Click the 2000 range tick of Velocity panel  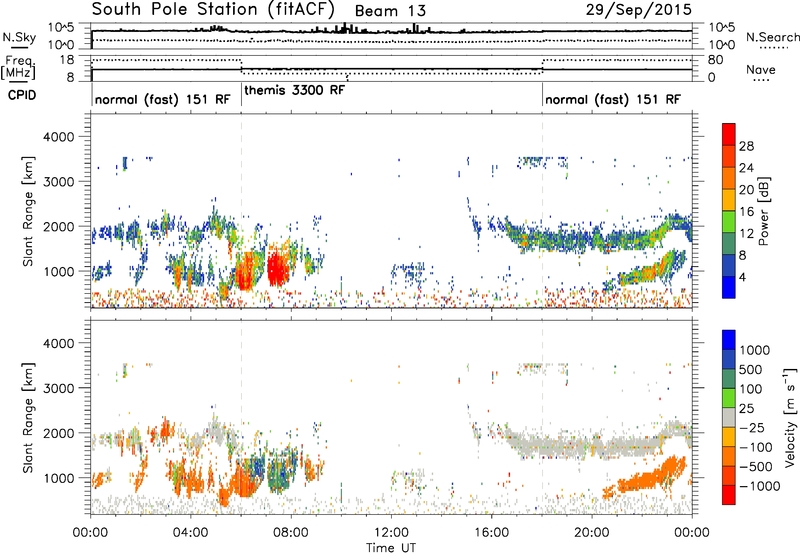coord(58,433)
